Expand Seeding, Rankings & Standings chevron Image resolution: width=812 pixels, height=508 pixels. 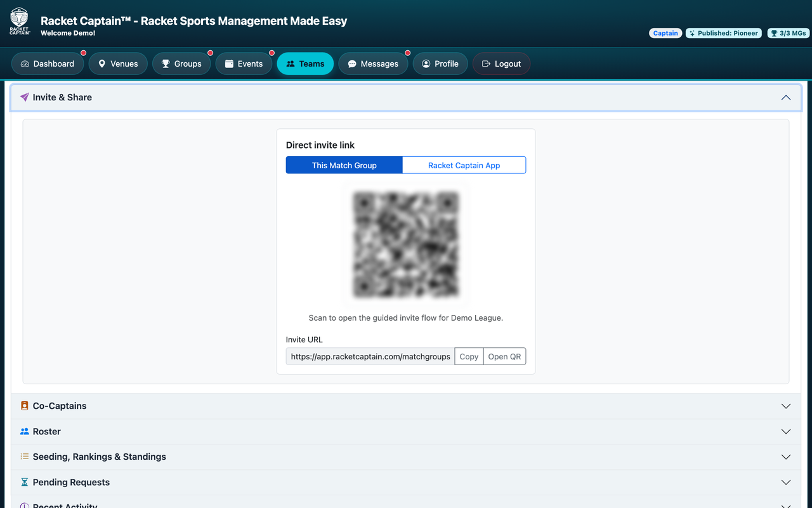point(786,457)
